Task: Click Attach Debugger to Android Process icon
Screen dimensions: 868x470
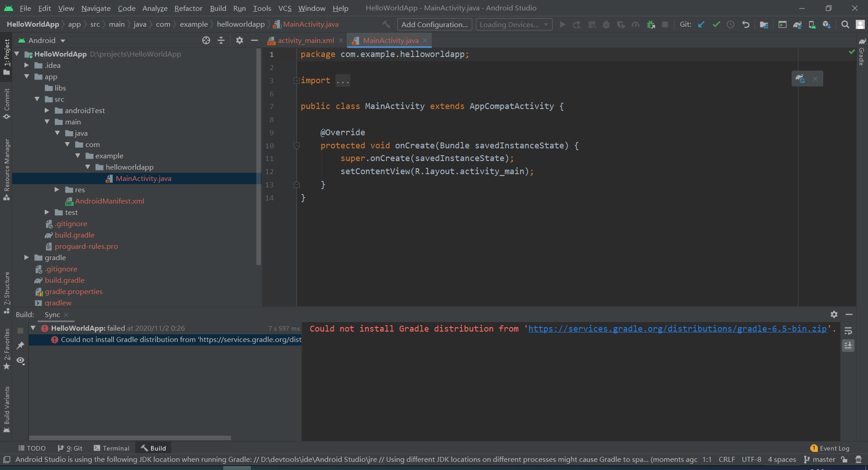Action: 651,24
